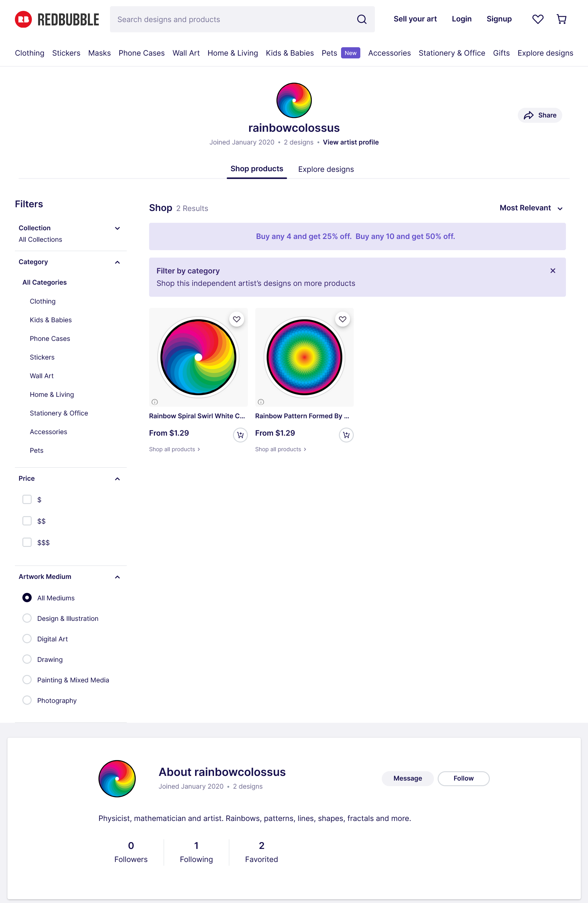Filter by Stationery & Office in sidebar
The image size is (588, 903).
[59, 413]
